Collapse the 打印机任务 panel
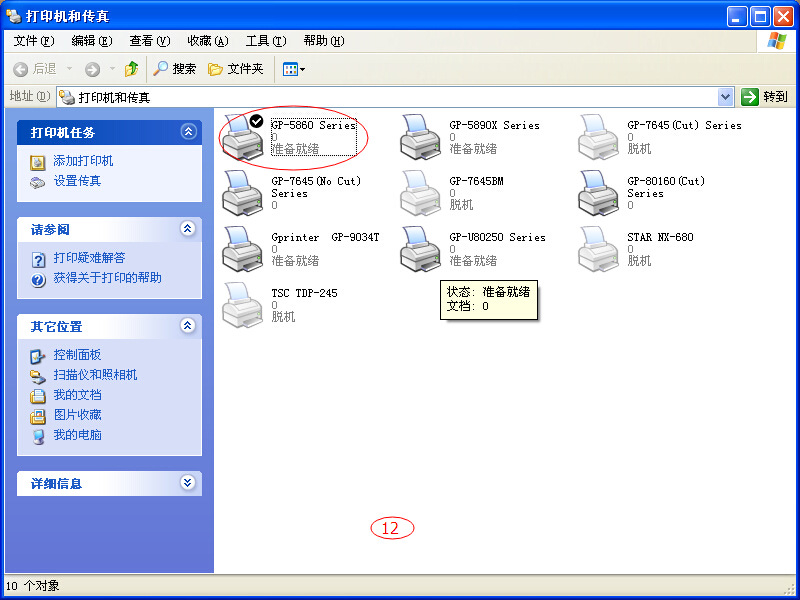The height and width of the screenshot is (600, 800). point(188,132)
